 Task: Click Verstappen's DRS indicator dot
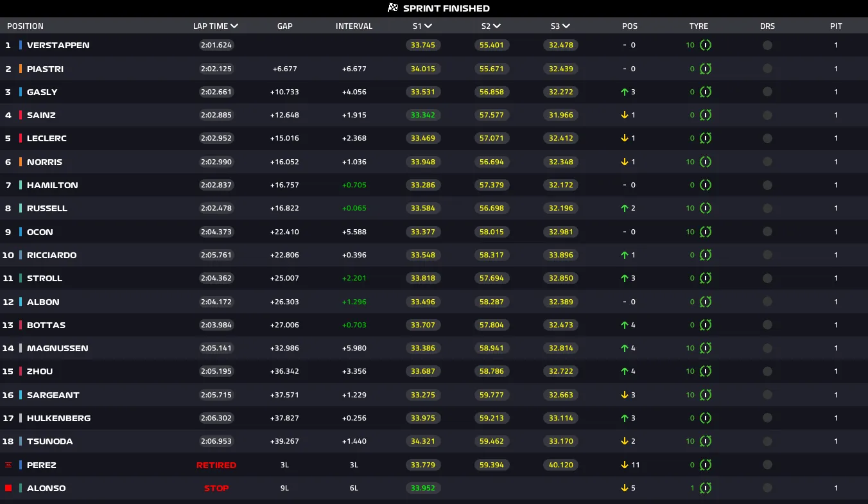[x=767, y=45]
